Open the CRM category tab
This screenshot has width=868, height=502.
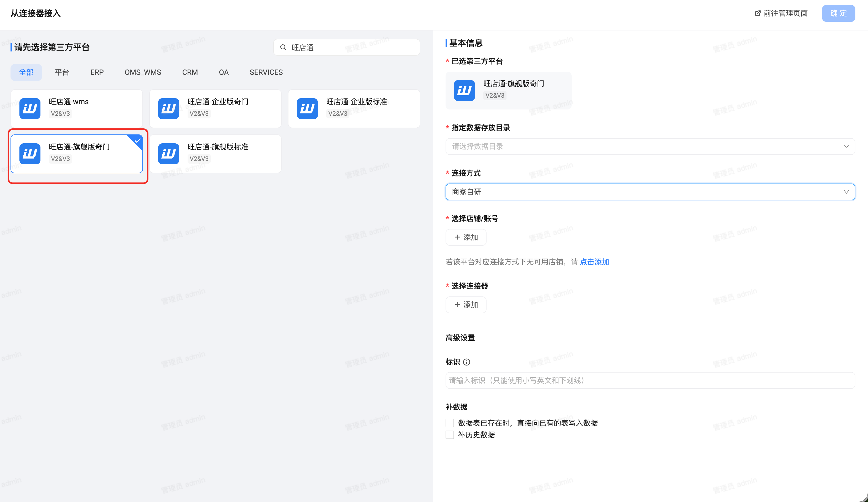tap(190, 72)
